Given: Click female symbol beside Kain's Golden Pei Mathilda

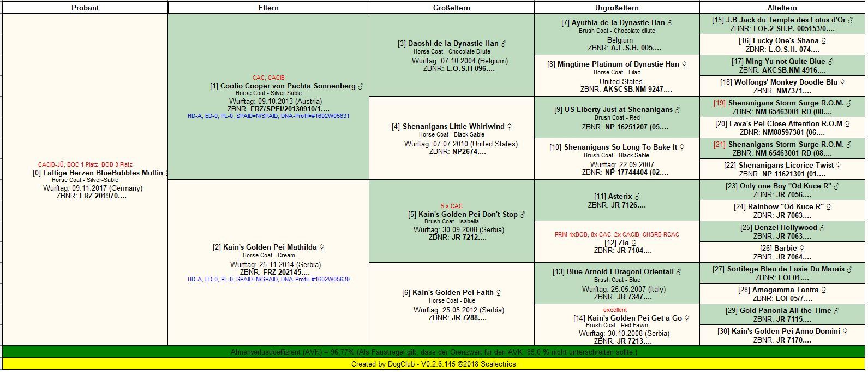Looking at the screenshot, I should (x=322, y=247).
